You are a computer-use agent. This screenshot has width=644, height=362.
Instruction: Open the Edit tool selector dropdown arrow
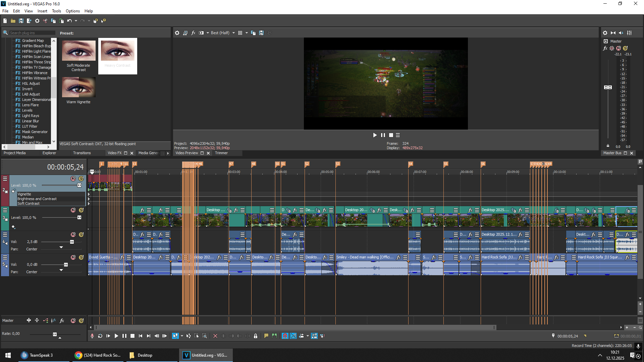(x=182, y=336)
